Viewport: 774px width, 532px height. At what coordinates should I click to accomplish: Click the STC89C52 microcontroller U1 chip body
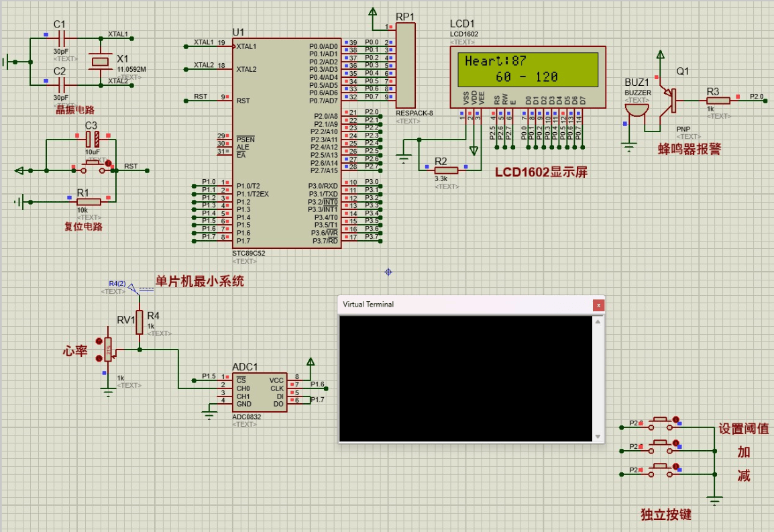(x=286, y=142)
